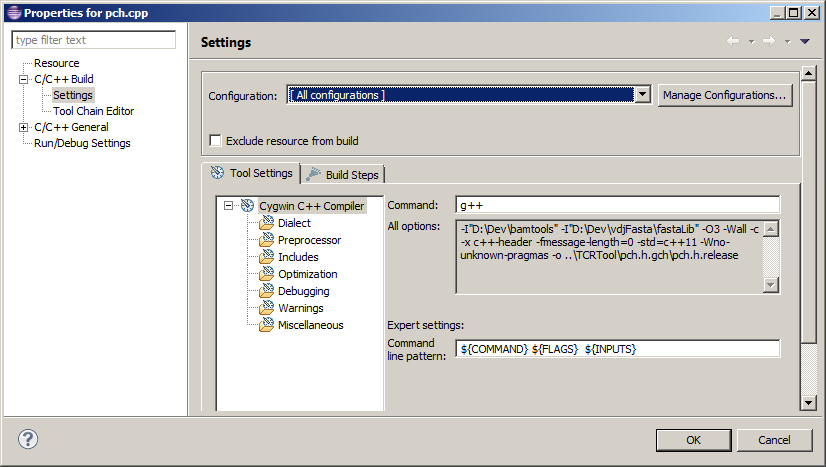Click the Cancel button
The height and width of the screenshot is (467, 826).
[773, 440]
